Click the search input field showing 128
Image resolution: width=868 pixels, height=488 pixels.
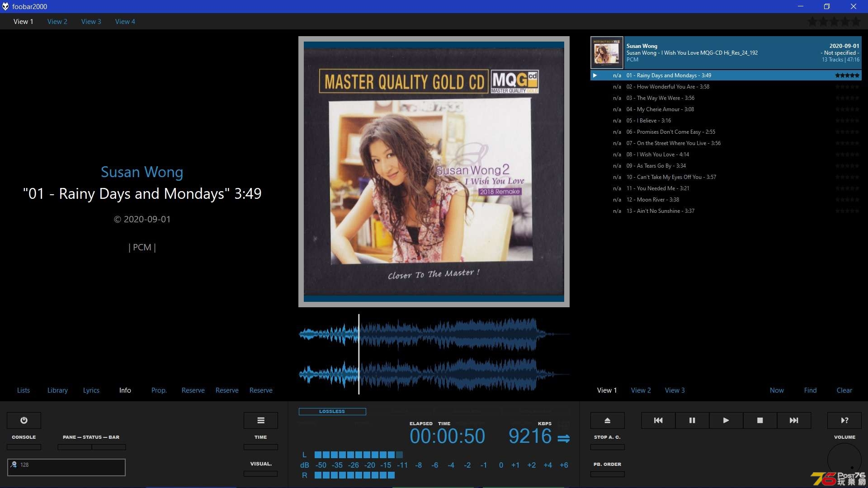click(66, 467)
